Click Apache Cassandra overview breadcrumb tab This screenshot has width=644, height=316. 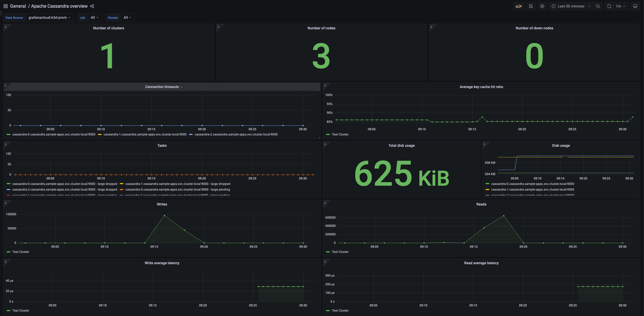point(59,6)
